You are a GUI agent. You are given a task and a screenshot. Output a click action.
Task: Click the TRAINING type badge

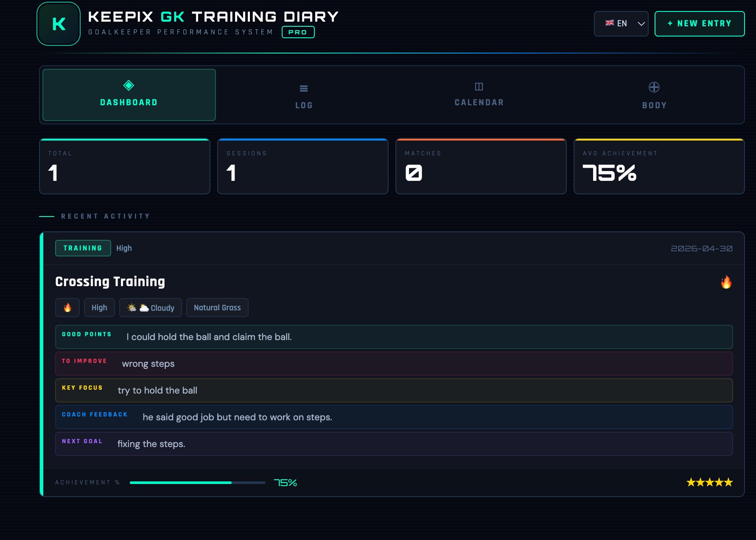(83, 248)
